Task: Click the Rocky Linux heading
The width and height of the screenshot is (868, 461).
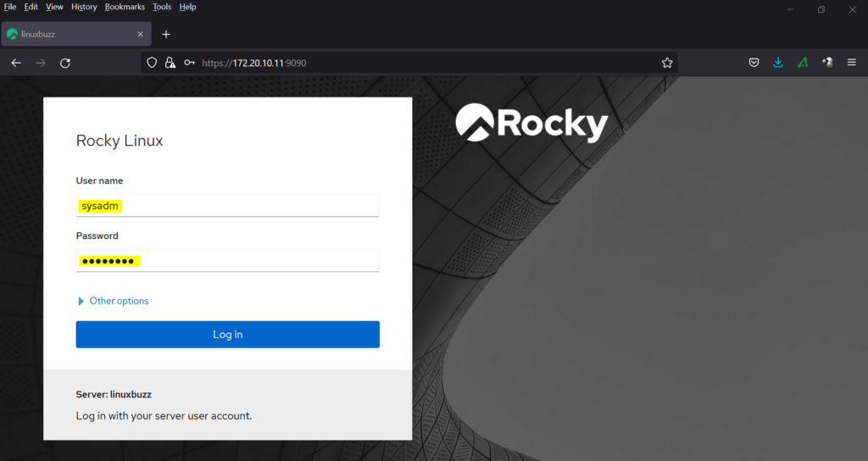Action: (x=120, y=141)
